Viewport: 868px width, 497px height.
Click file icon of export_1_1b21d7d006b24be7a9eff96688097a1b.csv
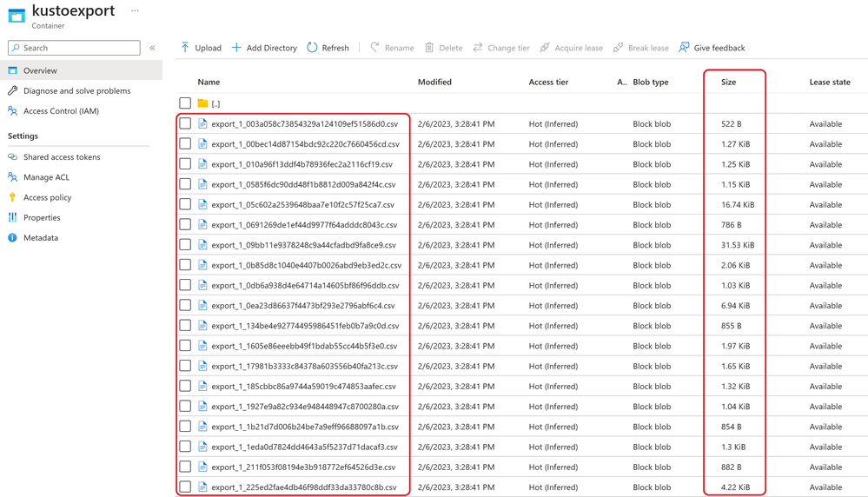click(x=202, y=427)
